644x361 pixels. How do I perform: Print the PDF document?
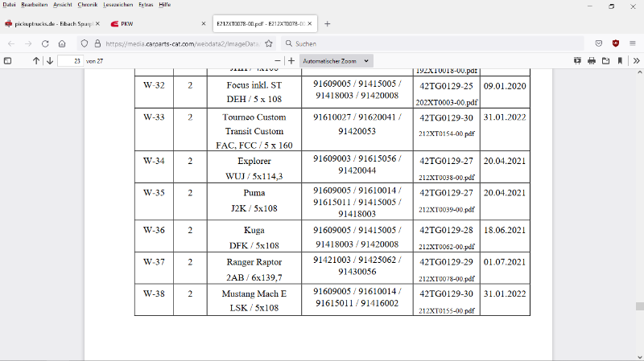[592, 61]
